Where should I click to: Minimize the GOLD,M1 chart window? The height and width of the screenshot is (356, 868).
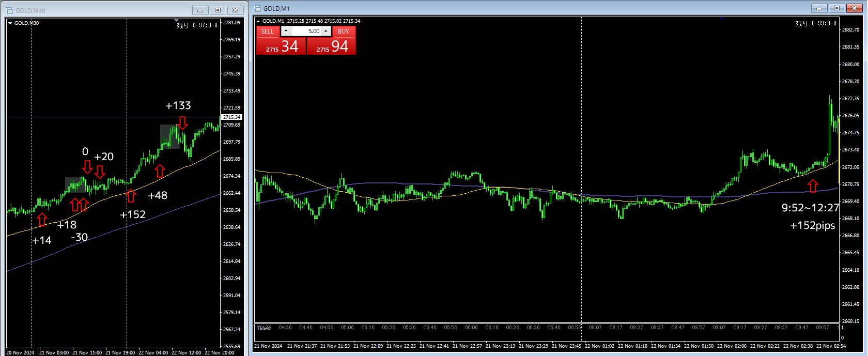[x=819, y=8]
